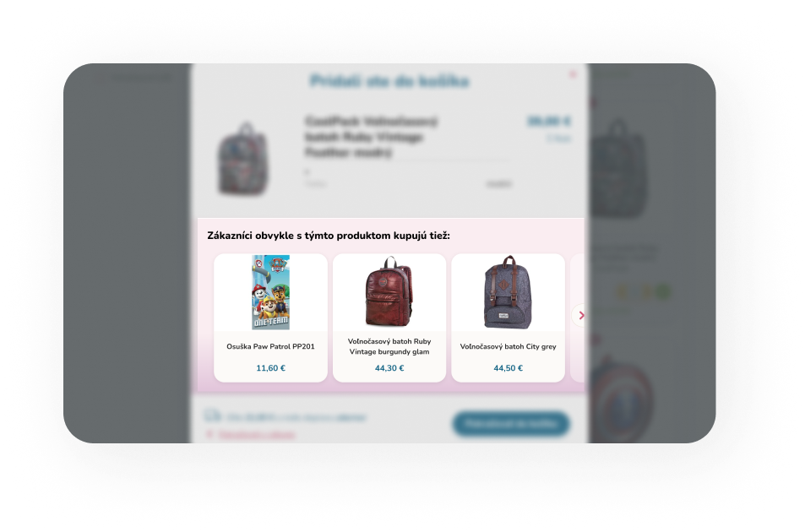Show next recommended products with carousel arrow
The height and width of the screenshot is (532, 805).
click(x=580, y=316)
